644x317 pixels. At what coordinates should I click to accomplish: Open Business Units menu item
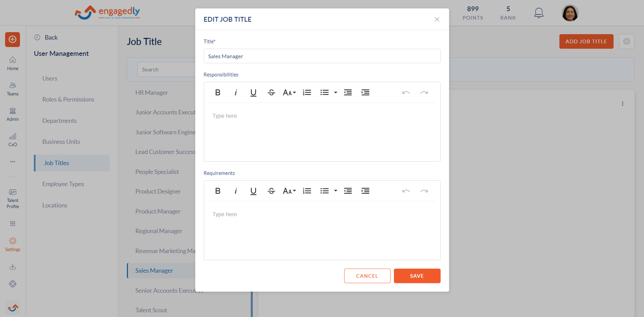(x=61, y=141)
